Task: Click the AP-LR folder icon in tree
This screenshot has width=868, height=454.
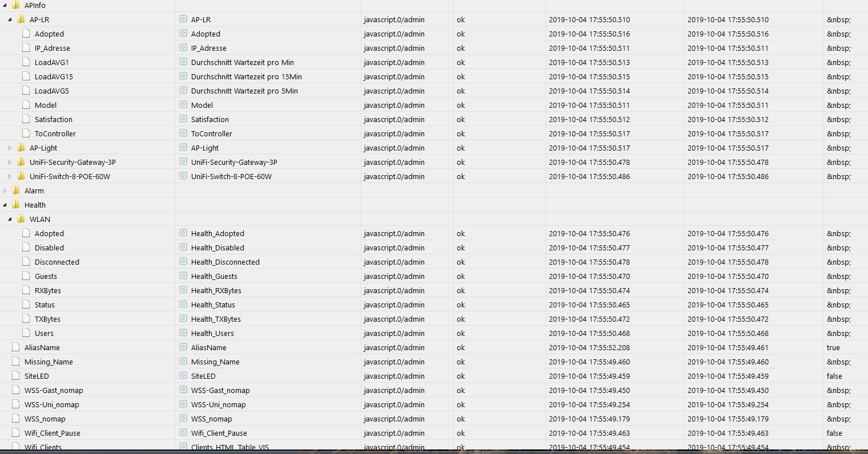Action: (21, 19)
